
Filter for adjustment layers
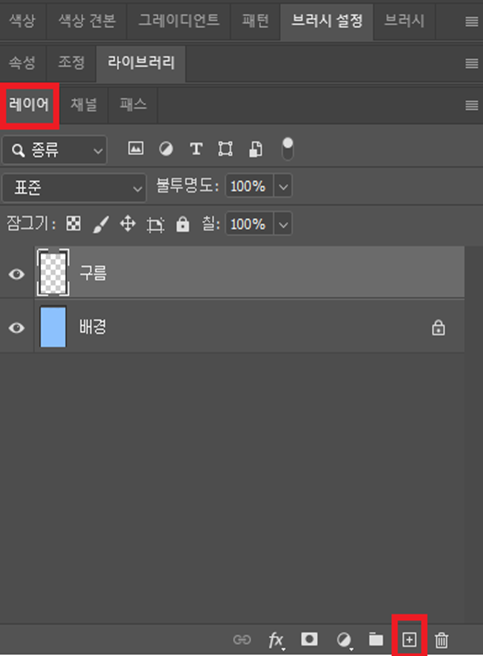[166, 149]
